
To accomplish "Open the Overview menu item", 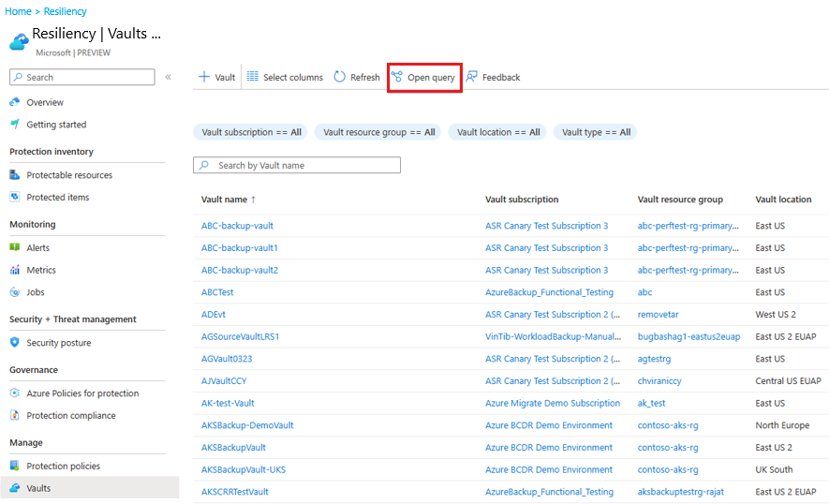I will pyautogui.click(x=45, y=102).
